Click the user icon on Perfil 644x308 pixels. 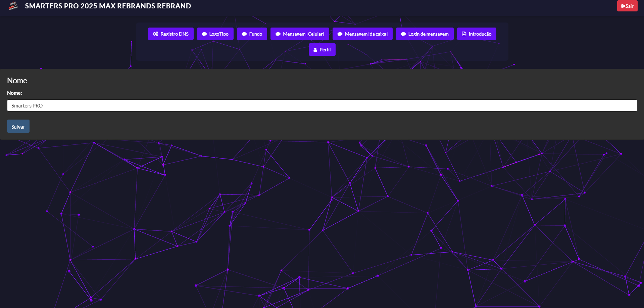315,50
